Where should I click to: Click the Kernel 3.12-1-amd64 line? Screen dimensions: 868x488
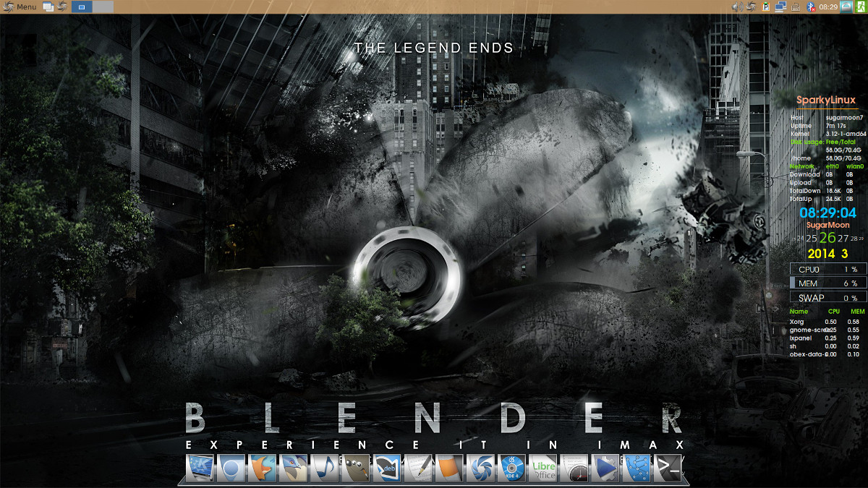[x=827, y=134]
